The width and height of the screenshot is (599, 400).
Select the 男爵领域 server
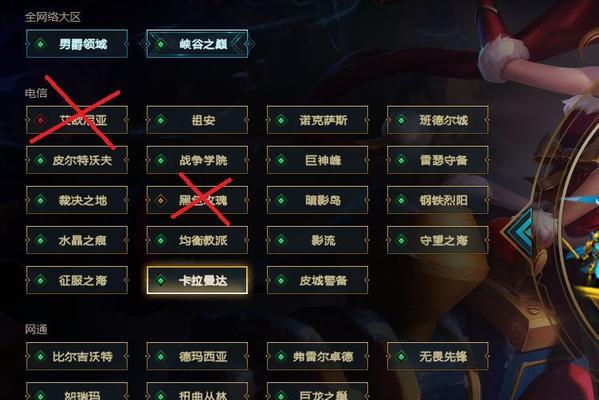coord(77,44)
